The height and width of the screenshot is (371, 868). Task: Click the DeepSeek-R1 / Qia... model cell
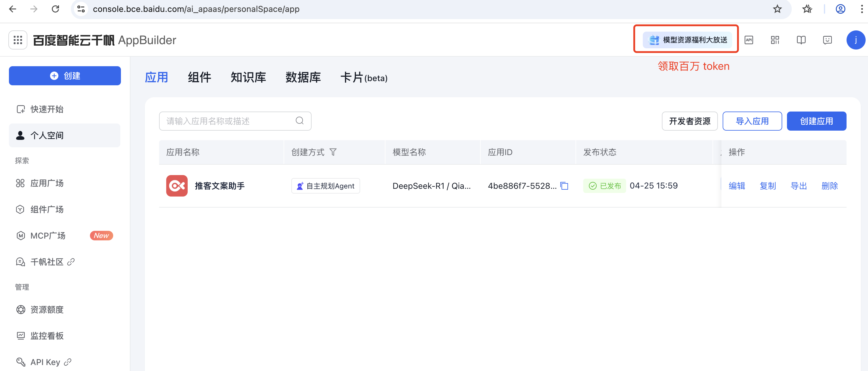tap(432, 186)
